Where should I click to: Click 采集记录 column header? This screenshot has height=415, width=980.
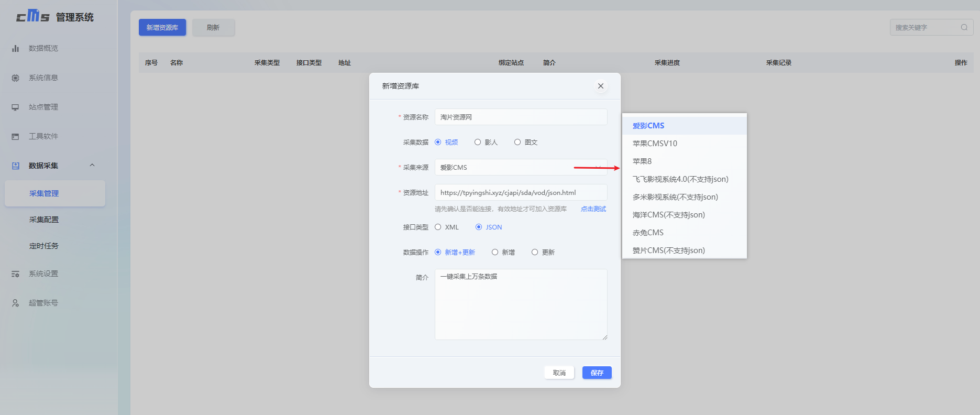[779, 63]
